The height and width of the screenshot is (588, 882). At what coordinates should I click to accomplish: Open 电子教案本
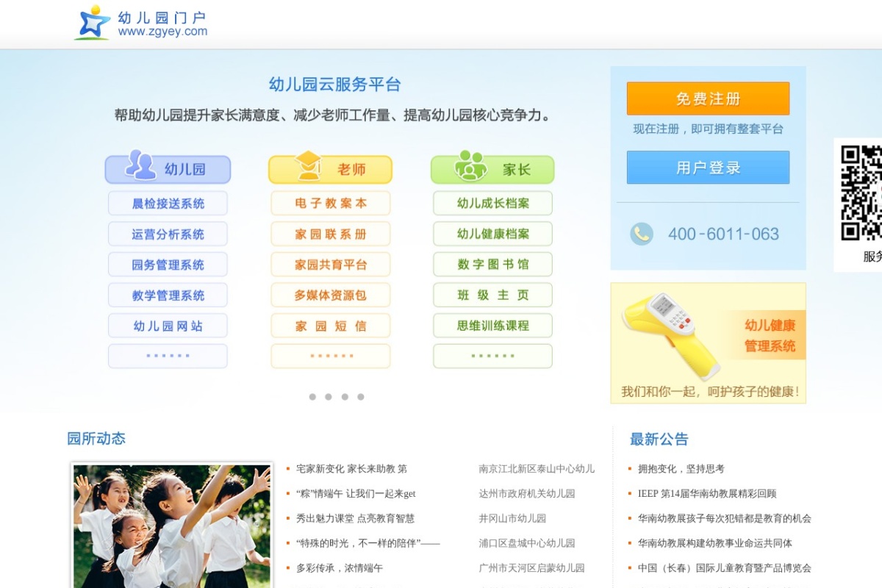(331, 204)
